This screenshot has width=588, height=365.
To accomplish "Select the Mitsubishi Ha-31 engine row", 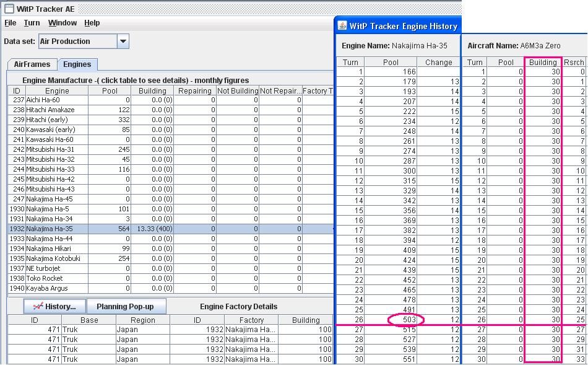I will (171, 149).
